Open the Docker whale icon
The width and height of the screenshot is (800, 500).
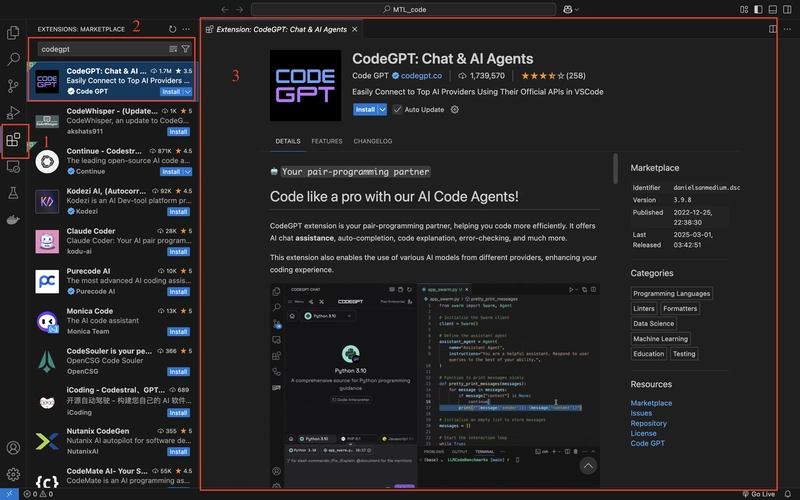click(x=13, y=220)
